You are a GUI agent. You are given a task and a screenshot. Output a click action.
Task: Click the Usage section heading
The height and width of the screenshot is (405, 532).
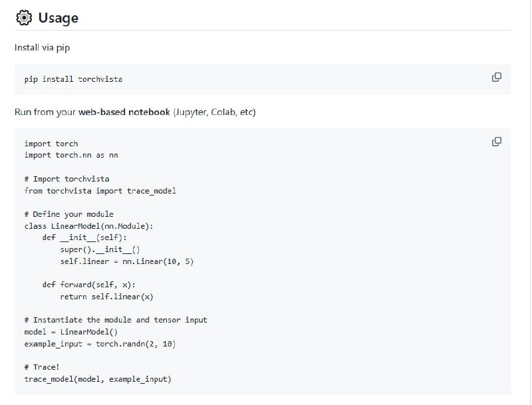tap(58, 18)
